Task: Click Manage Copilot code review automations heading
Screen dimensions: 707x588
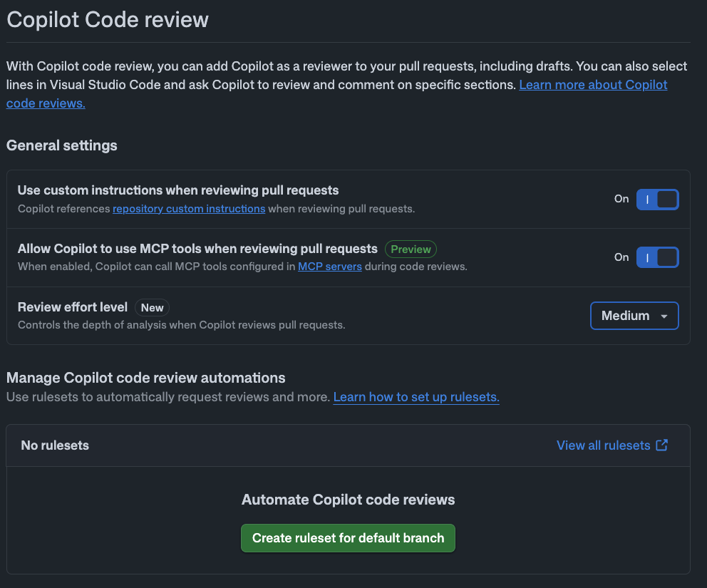Action: tap(145, 378)
